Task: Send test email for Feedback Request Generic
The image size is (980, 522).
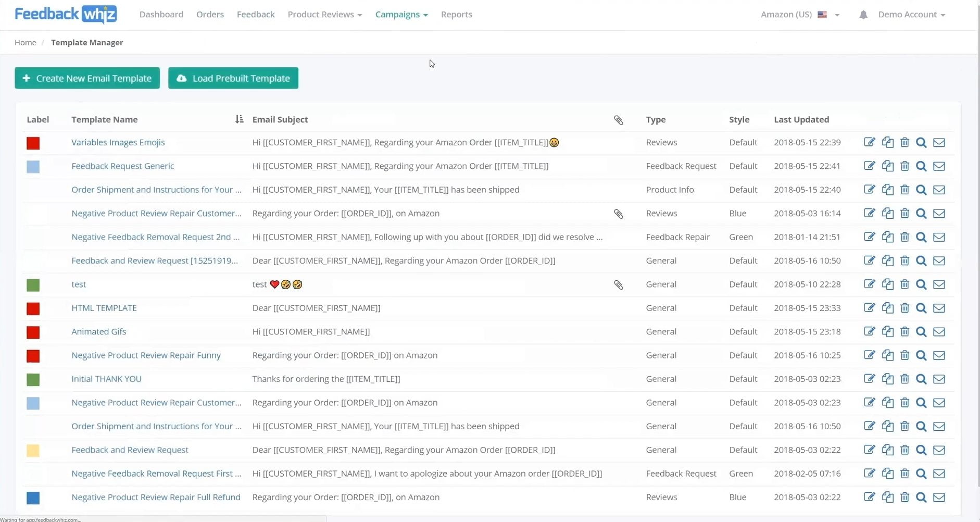Action: pyautogui.click(x=939, y=166)
